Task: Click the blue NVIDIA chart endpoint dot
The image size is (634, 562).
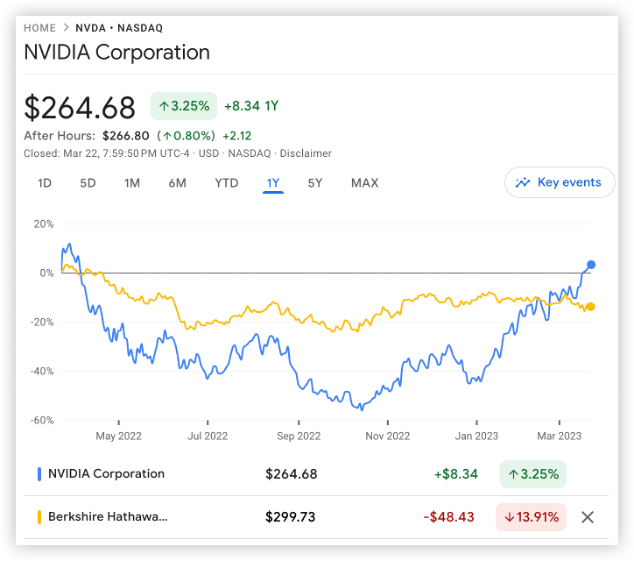Action: [x=591, y=265]
